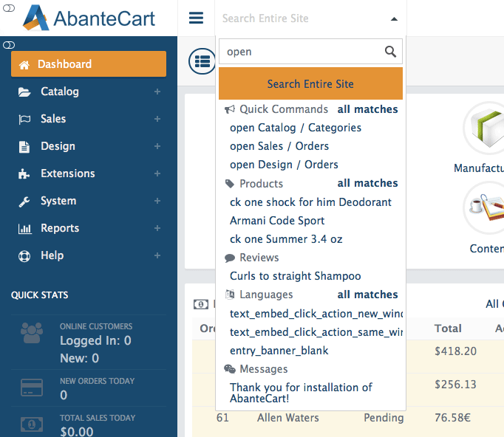Click the orange Search Entire Site button
This screenshot has width=504, height=437.
point(310,83)
